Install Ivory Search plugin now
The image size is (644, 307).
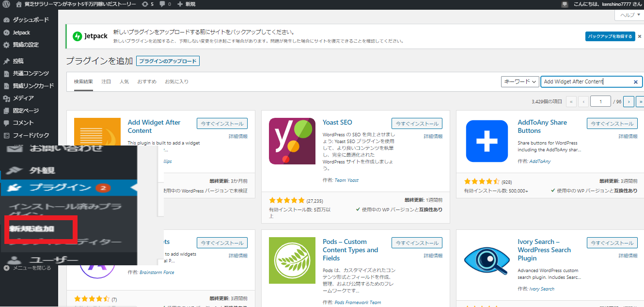[x=613, y=243]
